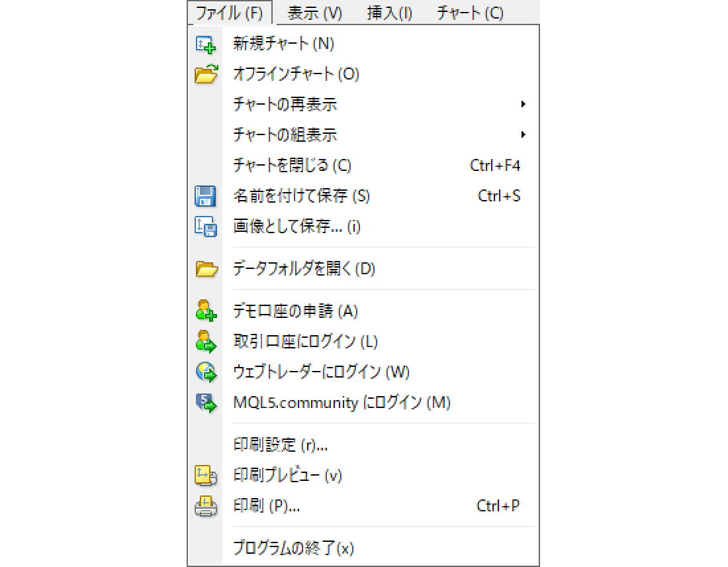The image size is (728, 567).
Task: Select 取引口座にログイン (L)
Action: click(306, 342)
